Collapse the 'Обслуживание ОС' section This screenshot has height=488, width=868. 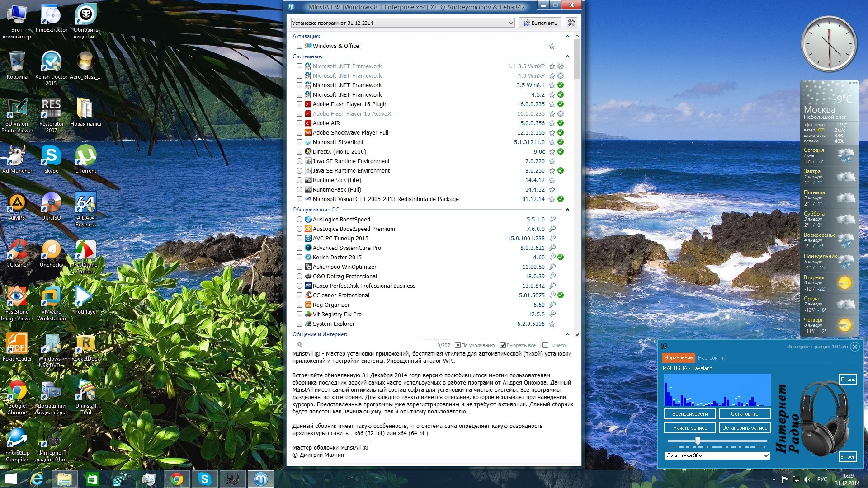tap(567, 210)
